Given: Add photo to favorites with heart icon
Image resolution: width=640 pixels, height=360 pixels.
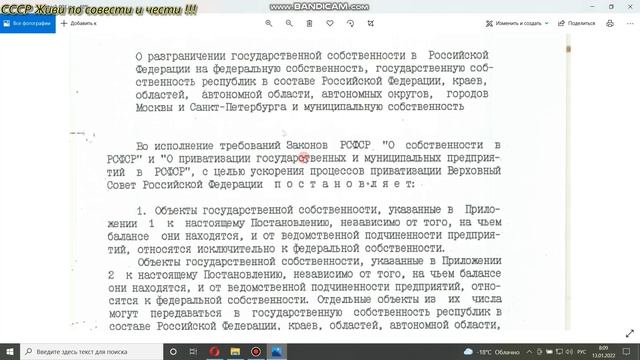Looking at the screenshot, I should (330, 23).
